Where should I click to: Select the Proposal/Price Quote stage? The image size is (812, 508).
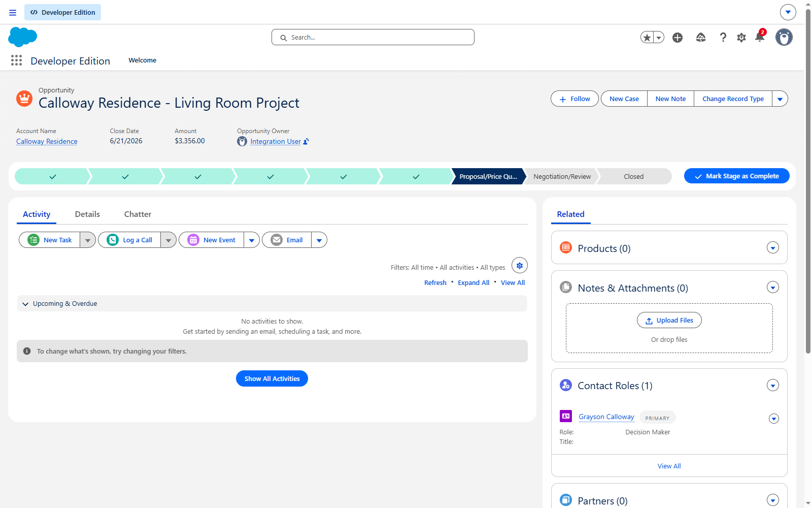coord(488,176)
